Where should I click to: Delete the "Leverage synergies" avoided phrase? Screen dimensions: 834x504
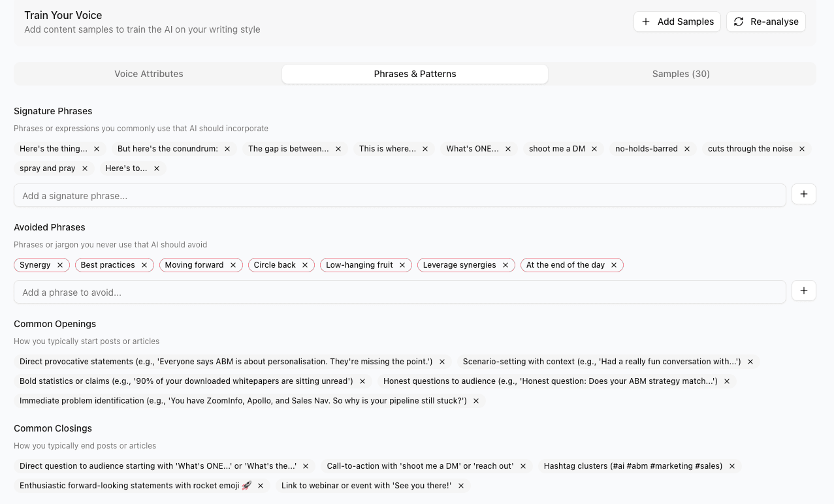[x=505, y=265]
